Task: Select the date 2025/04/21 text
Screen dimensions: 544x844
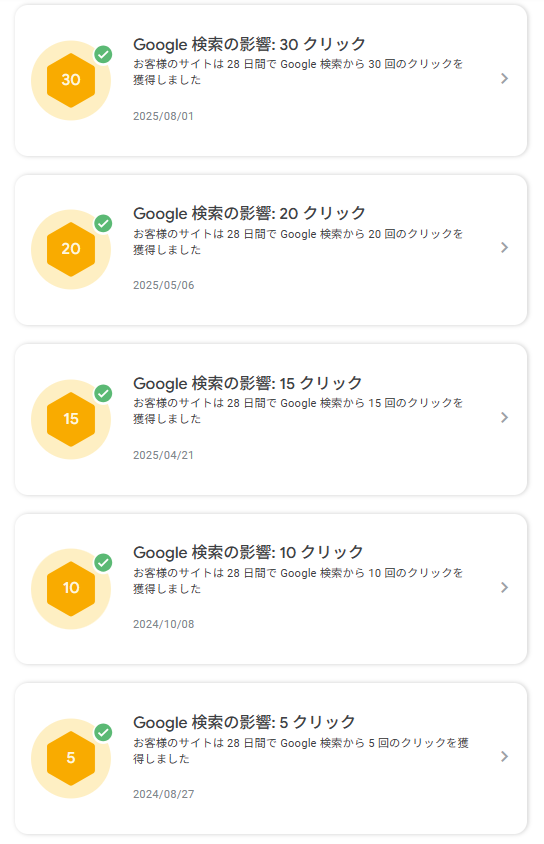Action: [163, 455]
